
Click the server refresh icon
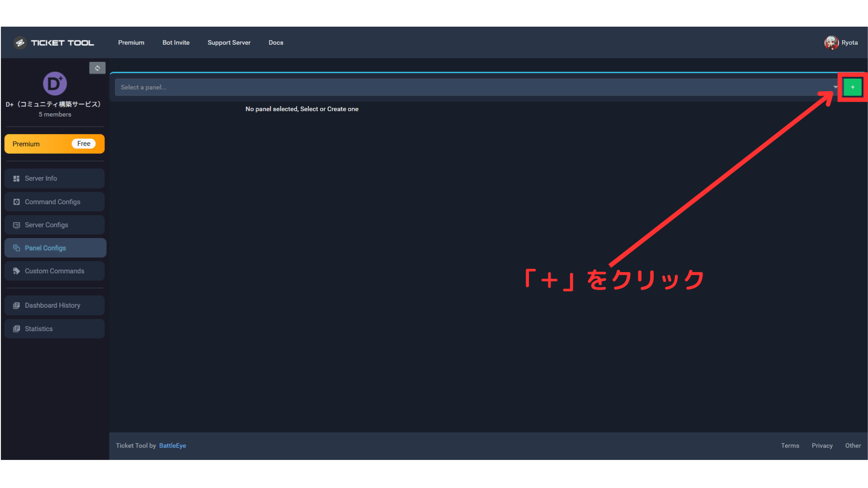tap(97, 68)
